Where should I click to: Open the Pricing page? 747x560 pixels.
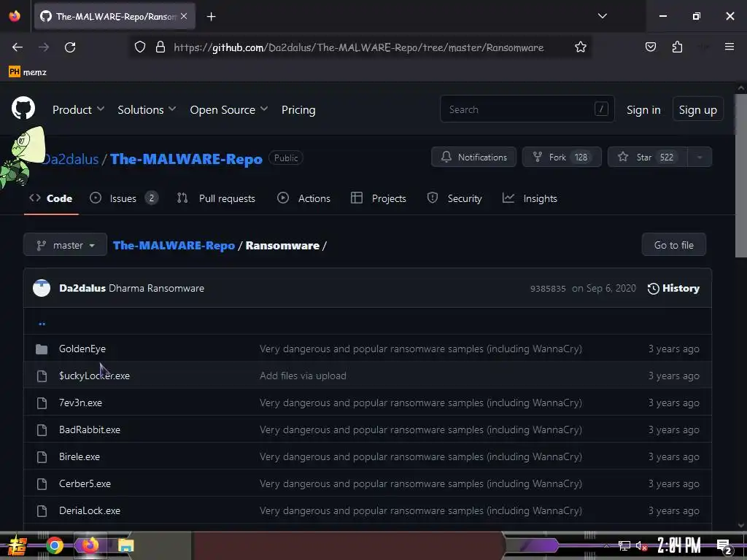(x=298, y=109)
